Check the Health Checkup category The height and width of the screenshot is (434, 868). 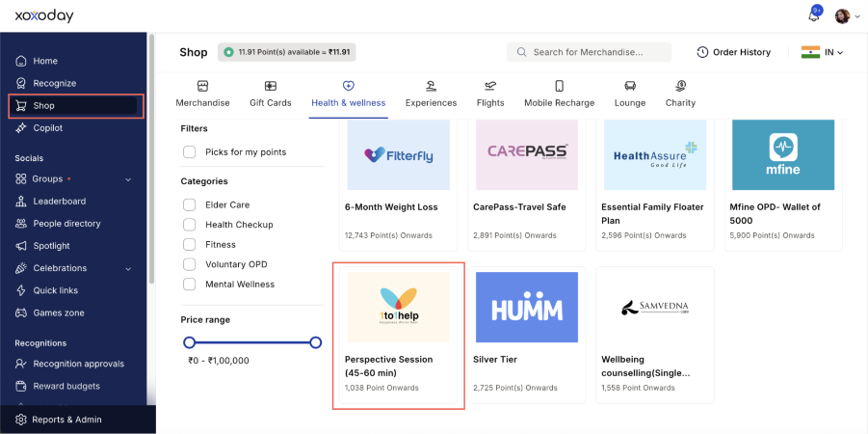point(190,225)
